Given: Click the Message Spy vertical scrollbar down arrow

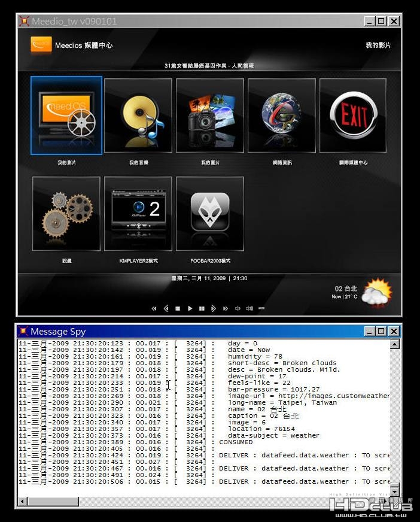Looking at the screenshot, I should (394, 491).
